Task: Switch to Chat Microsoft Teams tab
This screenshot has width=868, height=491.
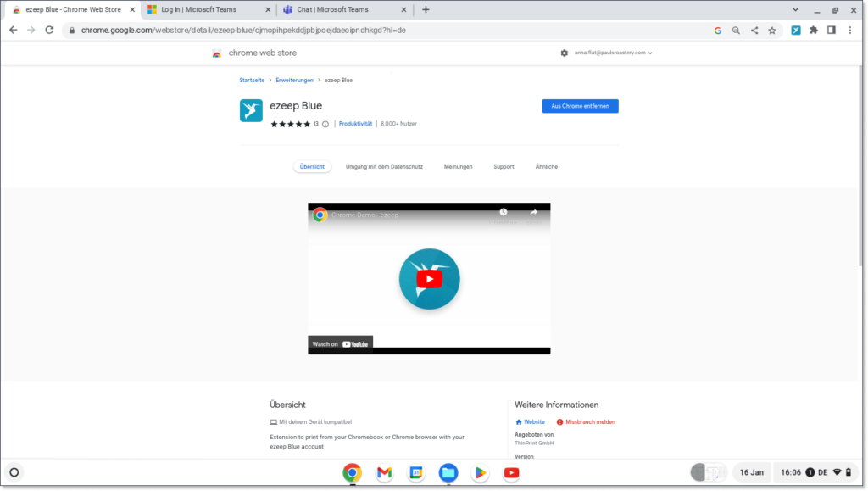Action: click(345, 9)
